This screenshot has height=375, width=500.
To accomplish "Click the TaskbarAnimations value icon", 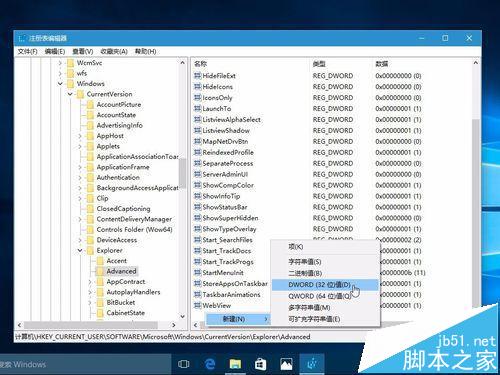I will (198, 295).
